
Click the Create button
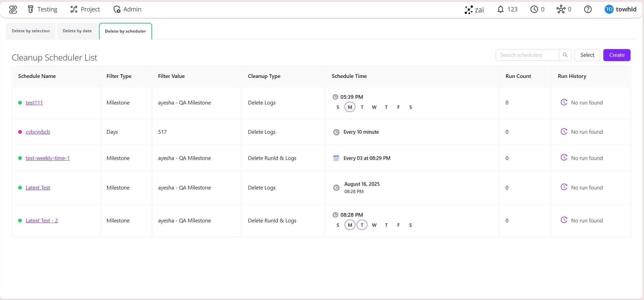tap(616, 55)
